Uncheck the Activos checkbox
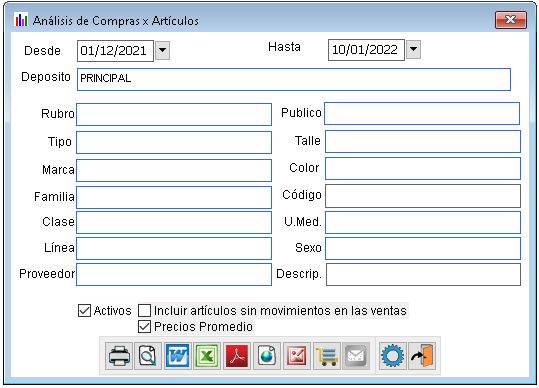This screenshot has height=388, width=539. point(85,310)
